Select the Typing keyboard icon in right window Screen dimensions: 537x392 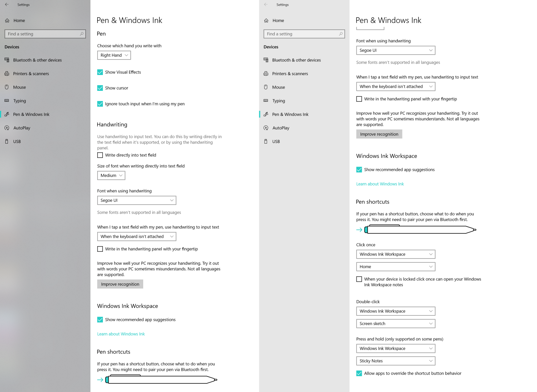click(266, 101)
